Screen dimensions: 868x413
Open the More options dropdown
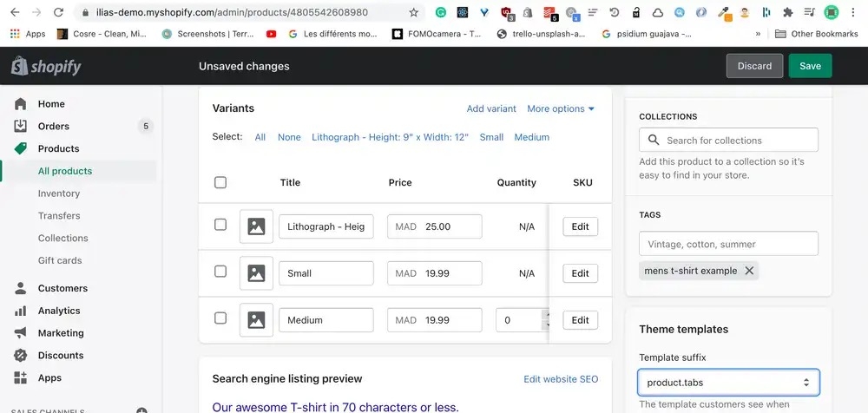tap(561, 109)
